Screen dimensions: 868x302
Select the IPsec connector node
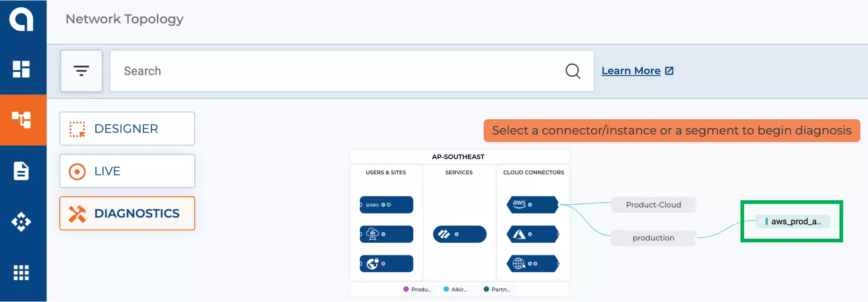point(386,205)
